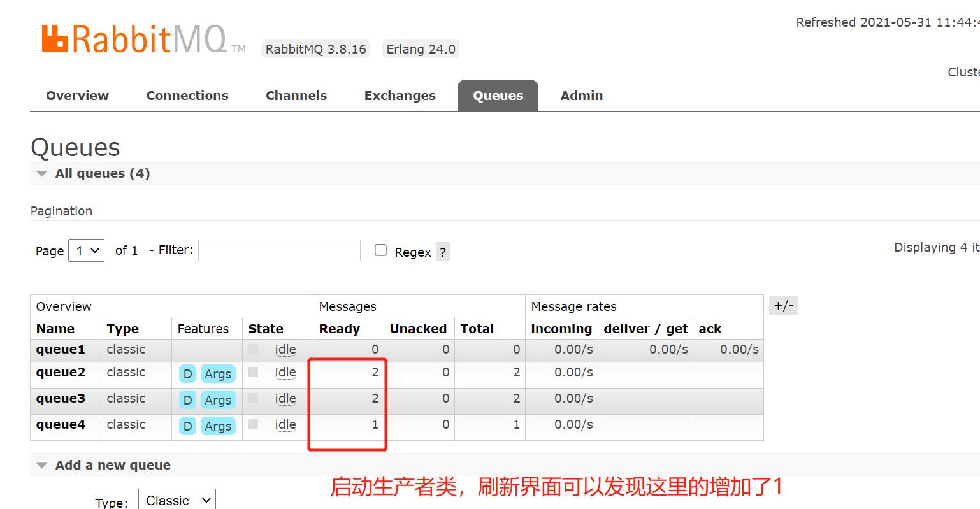
Task: Click the RabbitMQ logo
Action: [143, 39]
